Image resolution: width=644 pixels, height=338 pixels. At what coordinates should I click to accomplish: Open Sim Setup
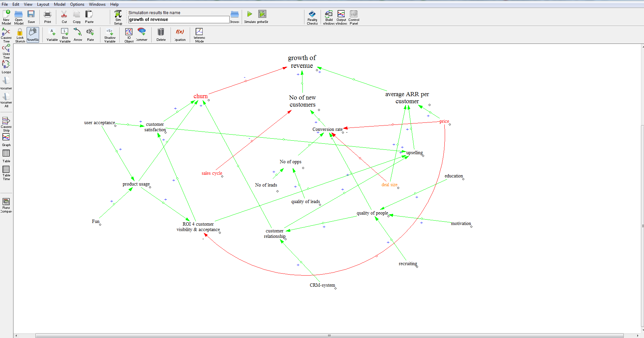(x=118, y=17)
